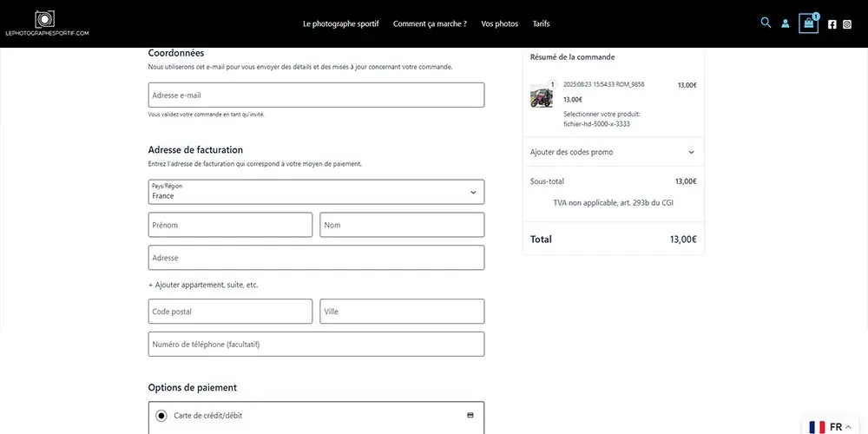The height and width of the screenshot is (434, 868).
Task: Open the Pays/Région country dropdown
Action: point(316,192)
